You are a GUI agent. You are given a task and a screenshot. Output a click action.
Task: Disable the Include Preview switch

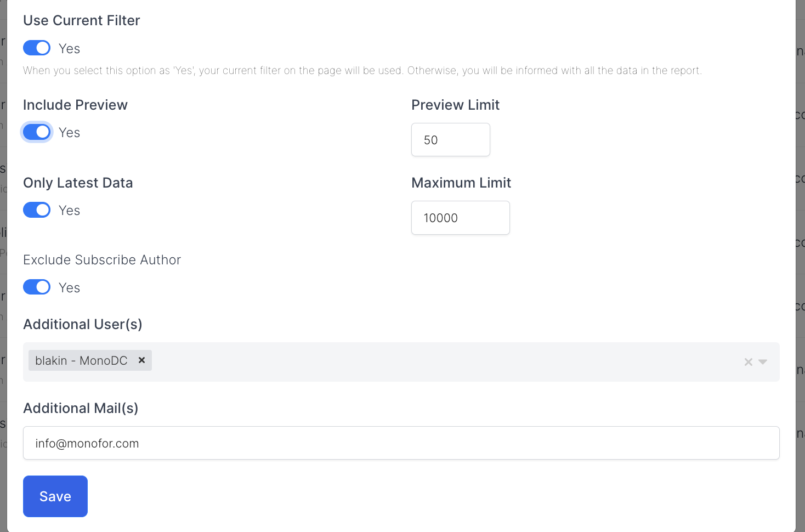click(37, 132)
